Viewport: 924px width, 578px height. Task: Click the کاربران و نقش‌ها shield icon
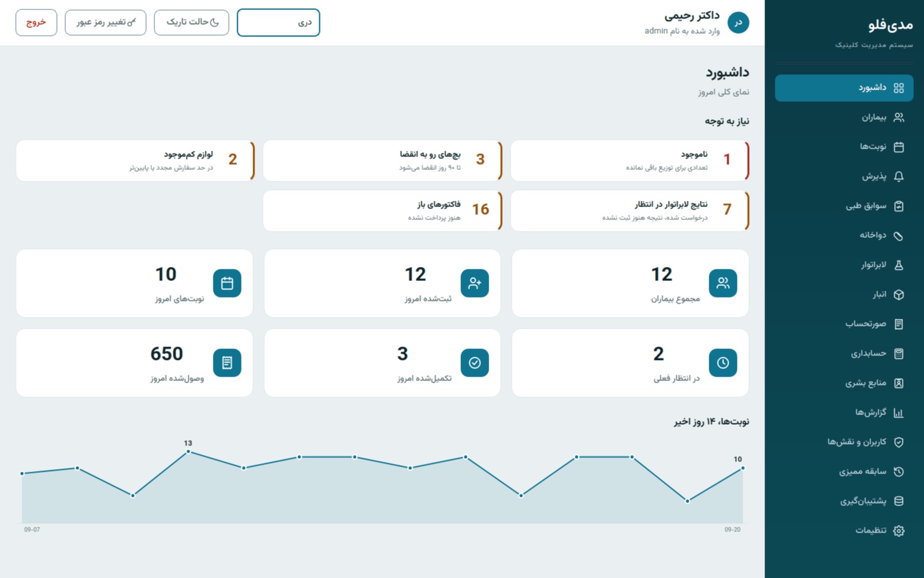click(899, 442)
